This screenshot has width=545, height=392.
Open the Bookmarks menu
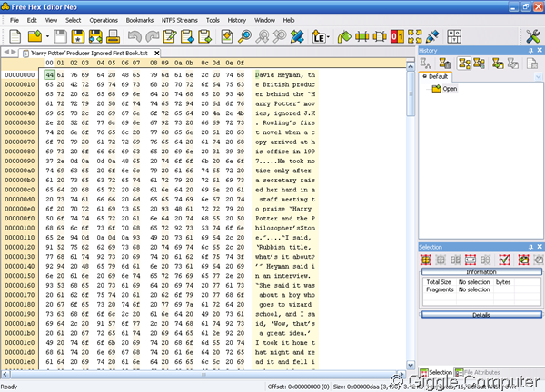tap(139, 20)
